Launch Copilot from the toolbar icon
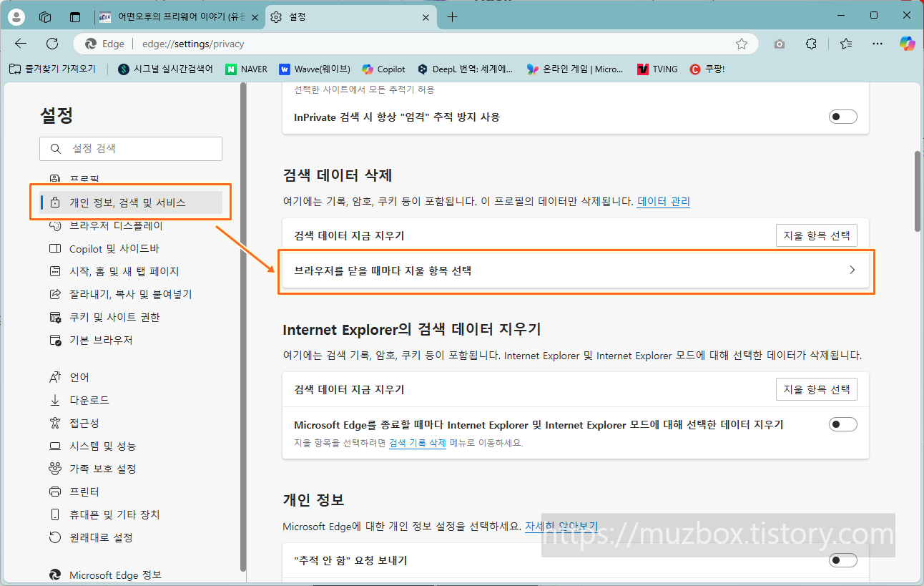This screenshot has height=586, width=924. (x=907, y=44)
